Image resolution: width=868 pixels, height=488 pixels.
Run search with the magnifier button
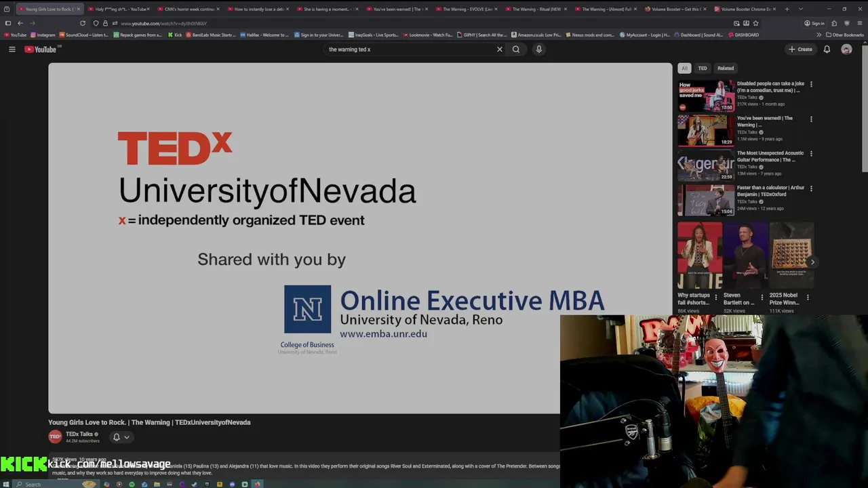pyautogui.click(x=516, y=49)
